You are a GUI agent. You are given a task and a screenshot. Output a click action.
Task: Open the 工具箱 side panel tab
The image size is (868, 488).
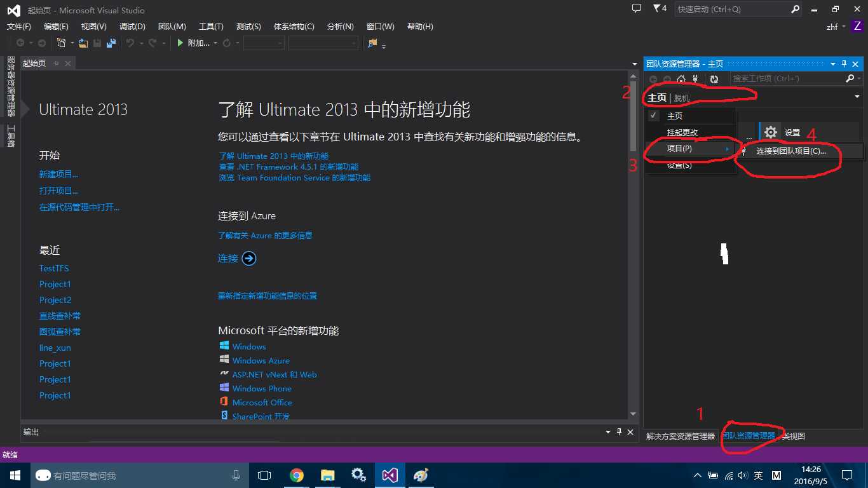point(11,135)
